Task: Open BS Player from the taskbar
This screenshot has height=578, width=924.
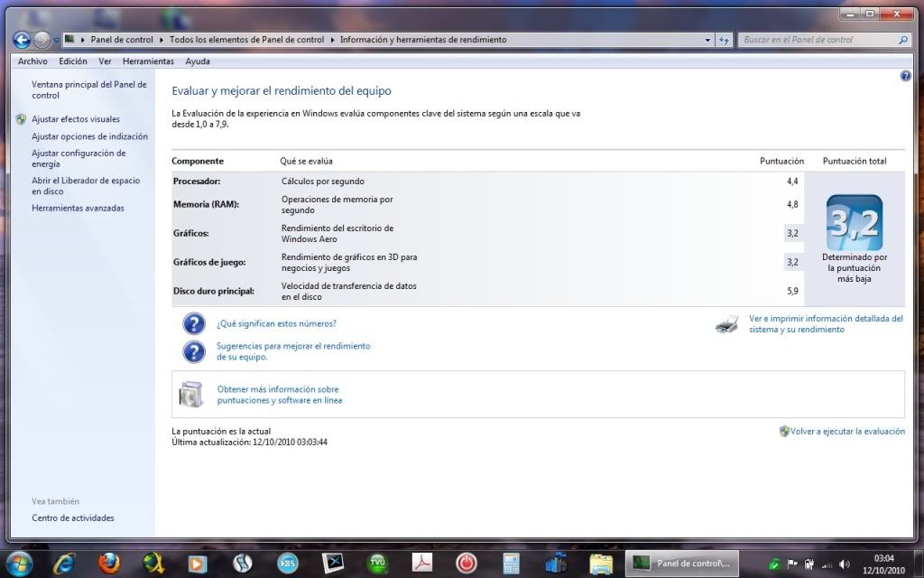Action: 288,564
